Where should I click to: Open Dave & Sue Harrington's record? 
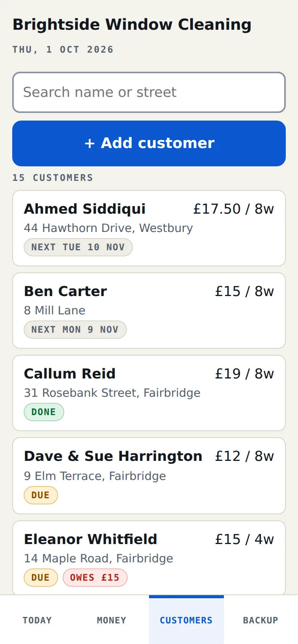[149, 476]
